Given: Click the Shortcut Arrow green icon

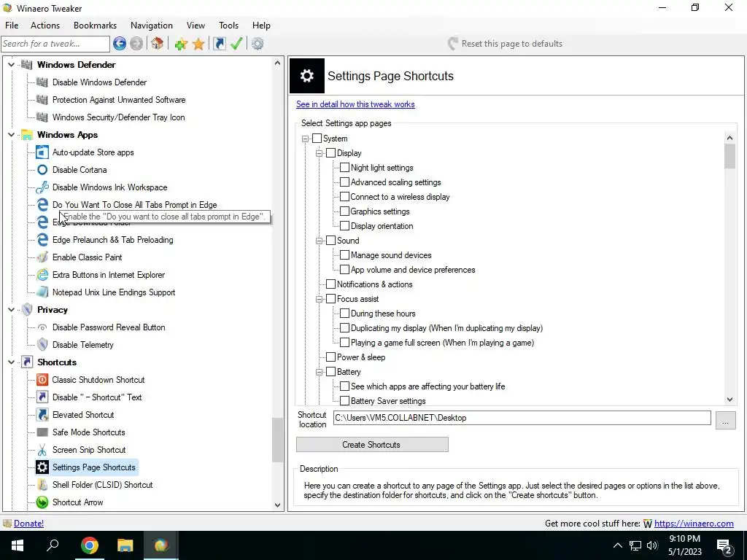Looking at the screenshot, I should (42, 502).
